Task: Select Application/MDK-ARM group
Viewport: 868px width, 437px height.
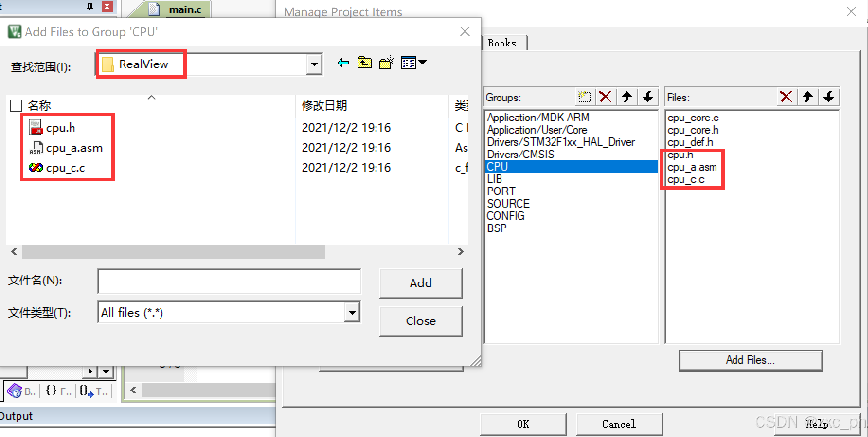Action: coord(538,117)
